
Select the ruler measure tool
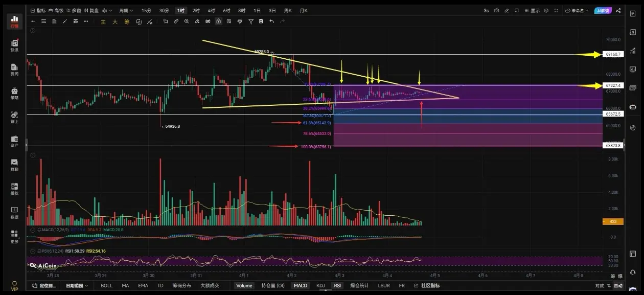pyautogui.click(x=176, y=21)
